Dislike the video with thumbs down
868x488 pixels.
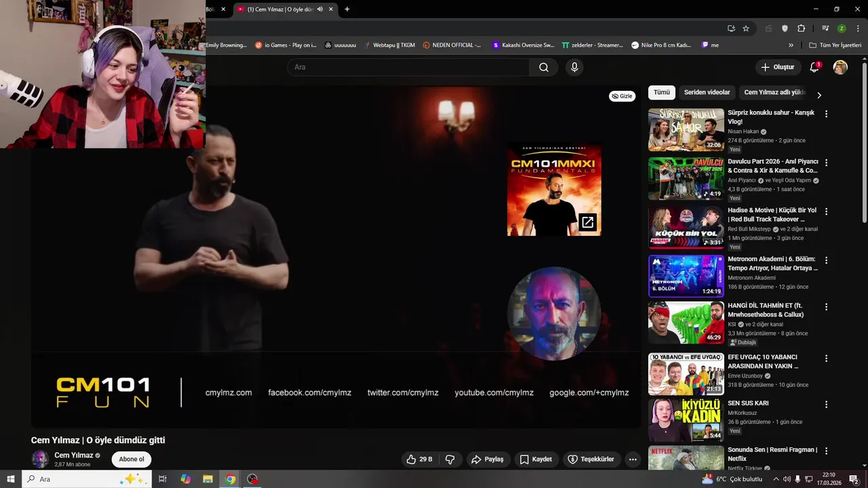pyautogui.click(x=450, y=460)
